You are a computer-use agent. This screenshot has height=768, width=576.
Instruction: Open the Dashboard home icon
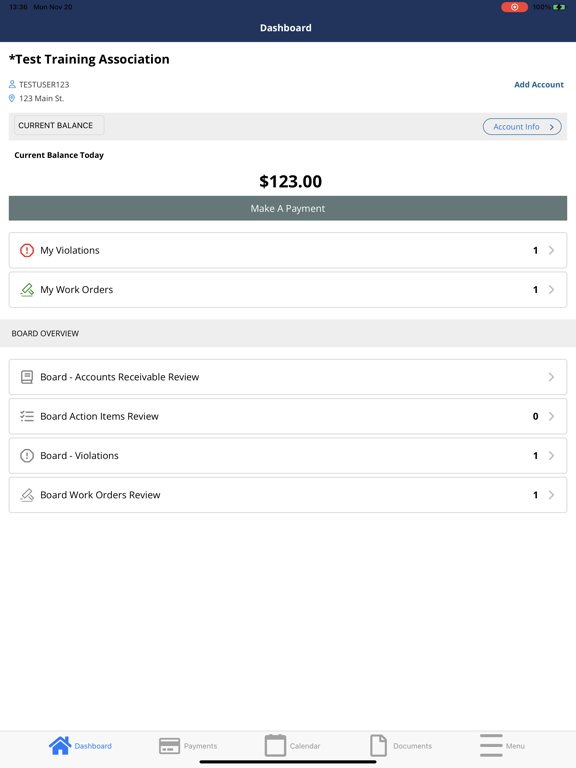60,745
